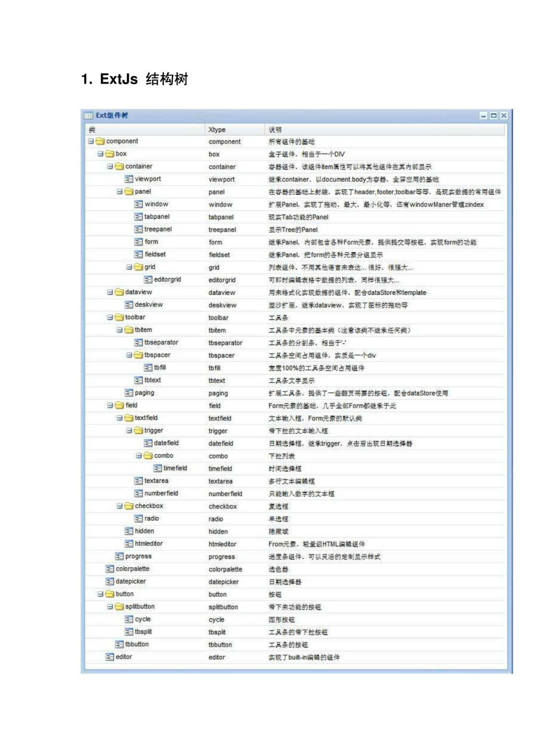Viewport: 535px width, 756px height.
Task: Click the container folder icon
Action: coord(119,166)
